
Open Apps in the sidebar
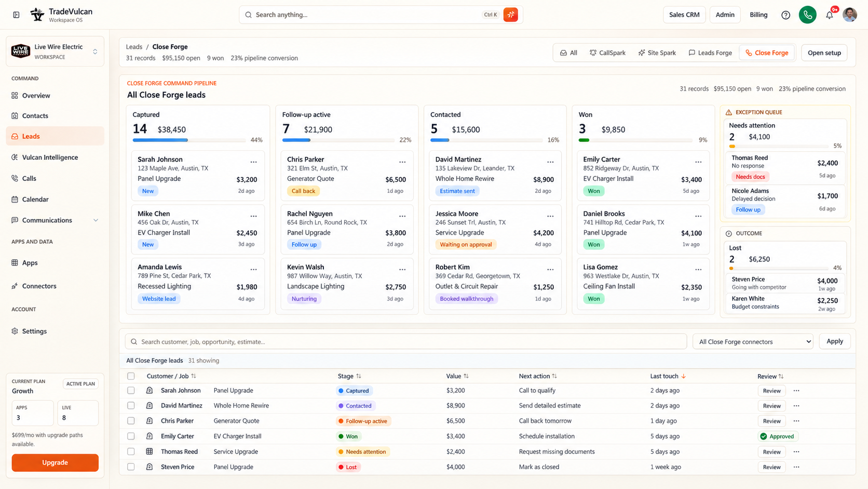pyautogui.click(x=55, y=263)
